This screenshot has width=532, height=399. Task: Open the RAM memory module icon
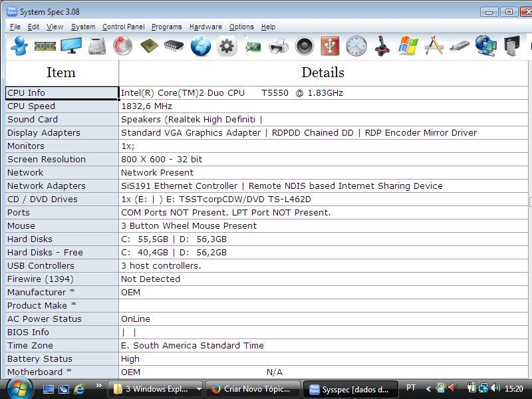45,46
